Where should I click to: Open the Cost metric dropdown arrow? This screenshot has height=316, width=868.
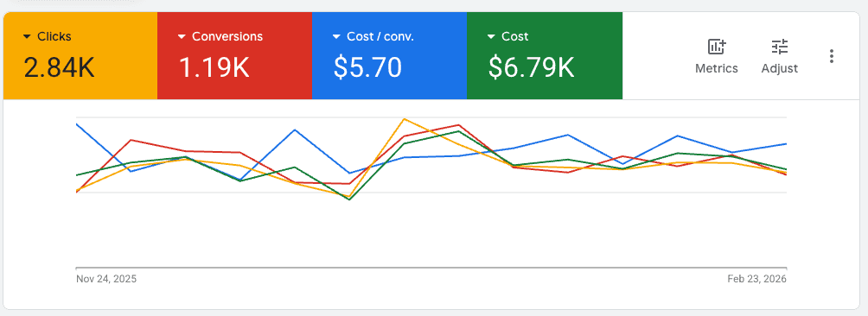(490, 36)
